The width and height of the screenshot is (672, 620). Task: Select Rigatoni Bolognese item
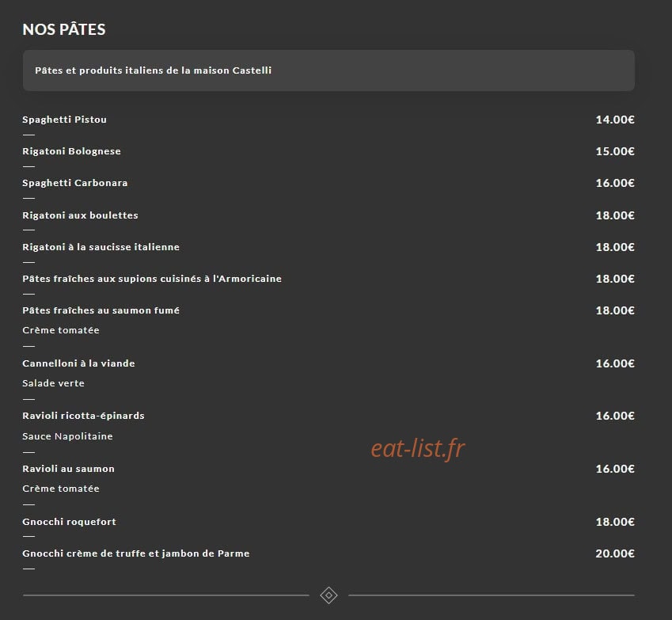tap(71, 151)
